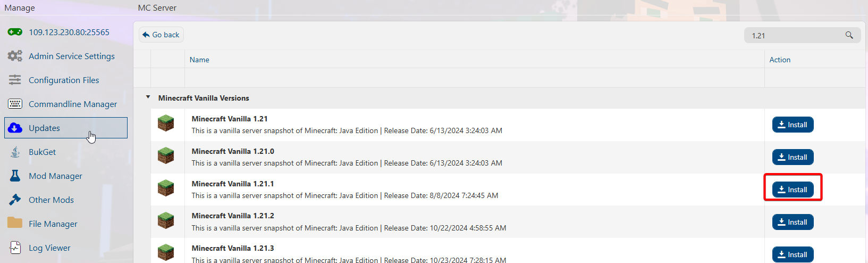
Task: Open Log Viewer from the sidebar
Action: point(49,248)
